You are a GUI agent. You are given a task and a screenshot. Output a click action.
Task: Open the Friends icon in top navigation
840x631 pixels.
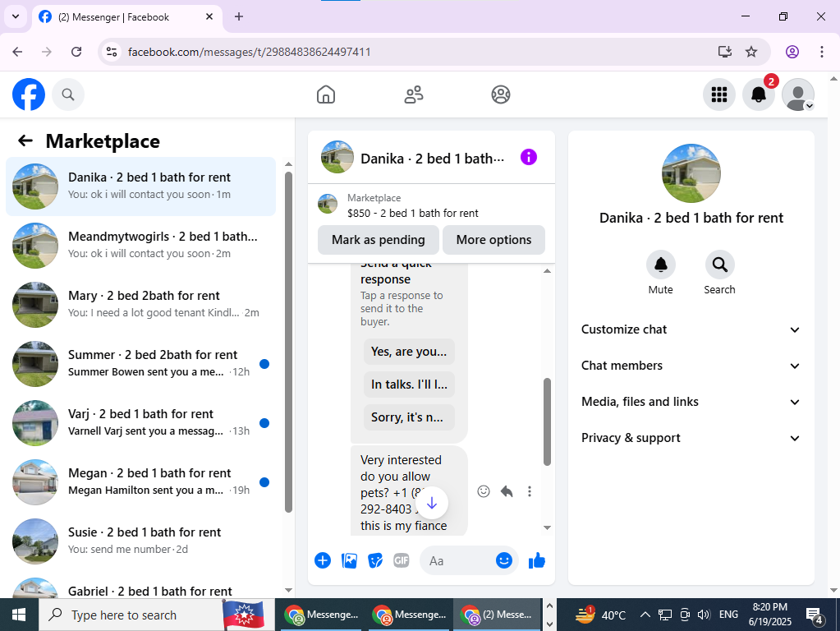coord(414,94)
